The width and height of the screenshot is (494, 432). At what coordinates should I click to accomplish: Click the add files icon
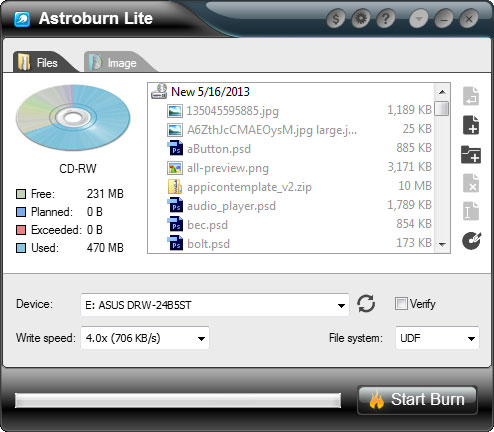471,125
